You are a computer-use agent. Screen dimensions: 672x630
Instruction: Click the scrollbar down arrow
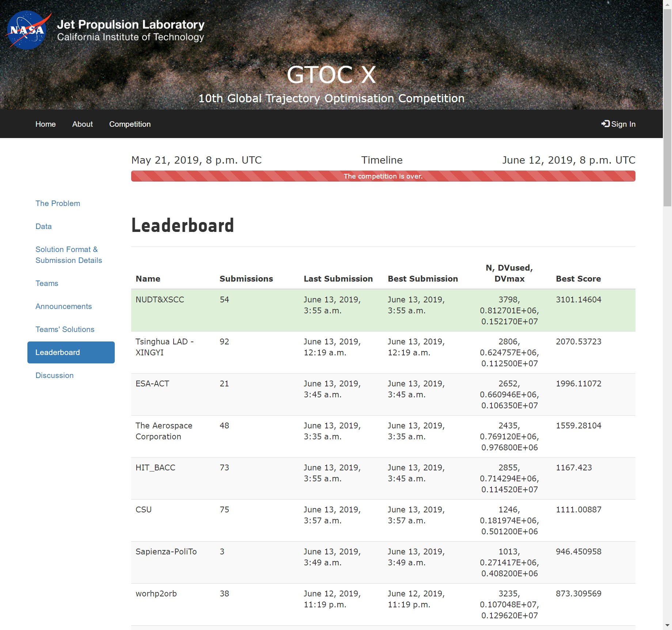[x=667, y=626]
